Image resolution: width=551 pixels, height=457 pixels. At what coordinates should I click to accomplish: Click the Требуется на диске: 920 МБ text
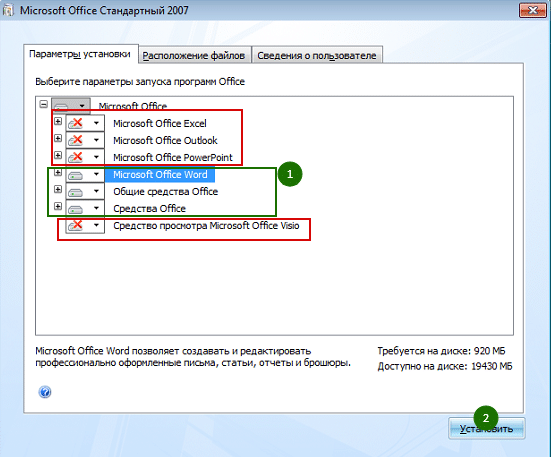pyautogui.click(x=441, y=351)
